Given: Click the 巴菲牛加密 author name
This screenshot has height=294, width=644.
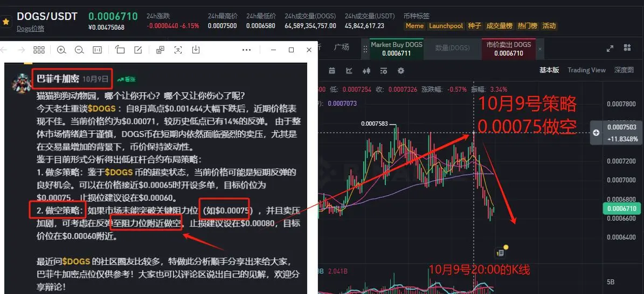Looking at the screenshot, I should (58, 79).
